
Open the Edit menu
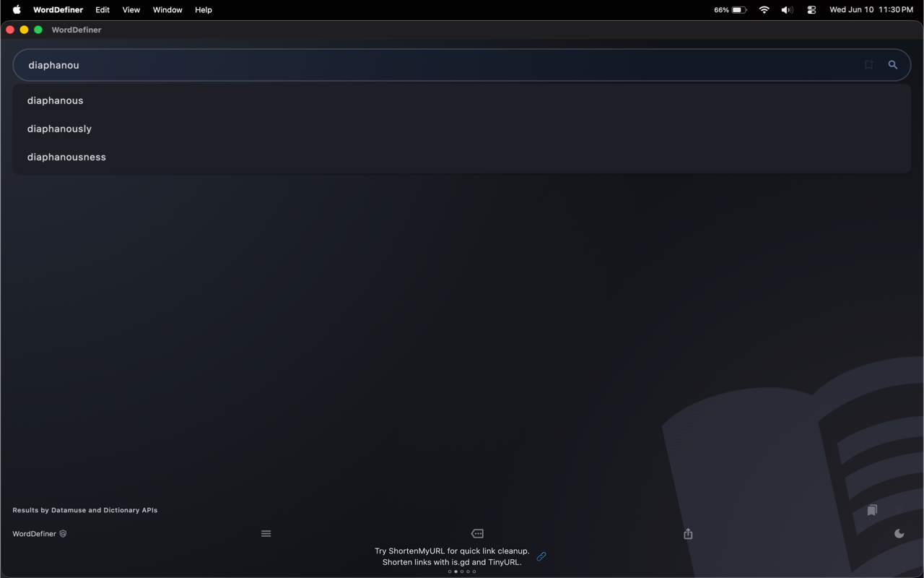[x=103, y=10]
